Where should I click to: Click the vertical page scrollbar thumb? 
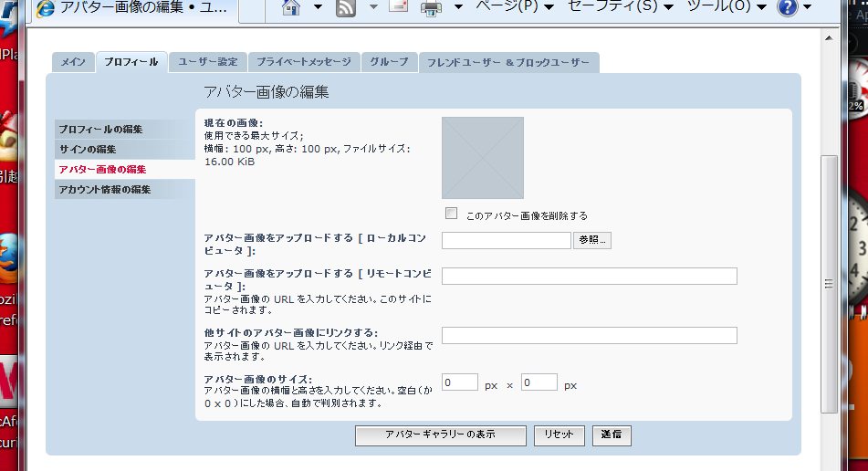tap(829, 283)
